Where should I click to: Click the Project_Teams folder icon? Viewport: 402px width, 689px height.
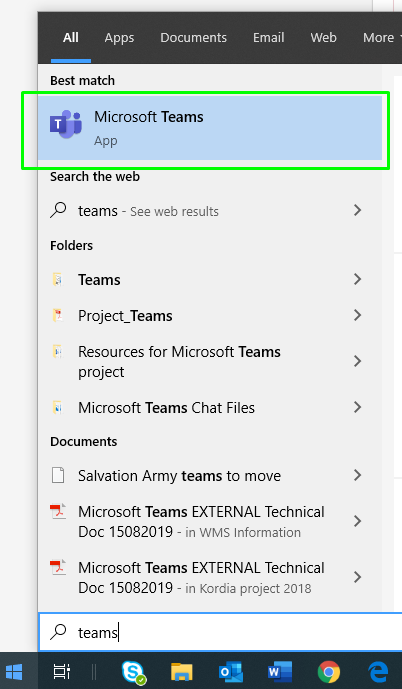(58, 315)
